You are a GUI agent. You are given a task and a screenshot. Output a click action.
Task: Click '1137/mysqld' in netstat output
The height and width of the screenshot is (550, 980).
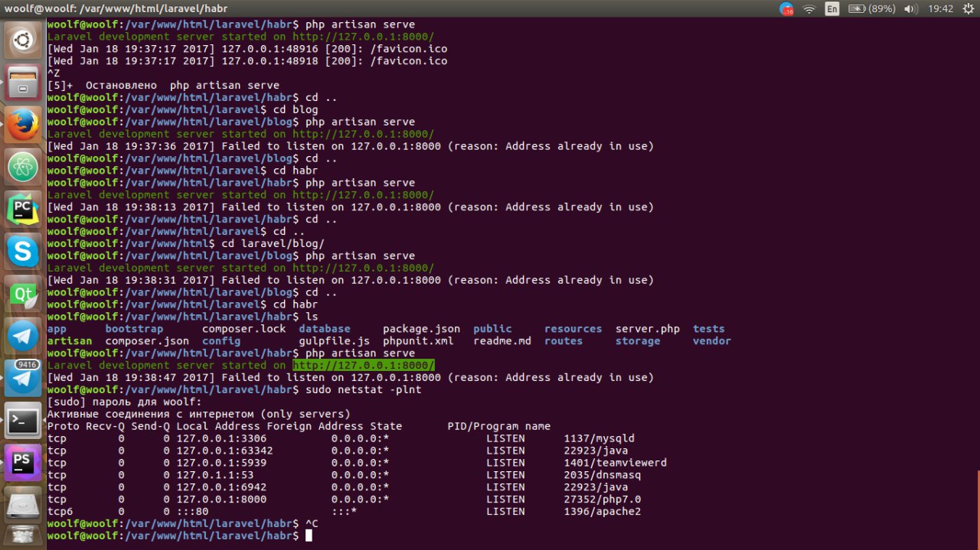coord(599,438)
